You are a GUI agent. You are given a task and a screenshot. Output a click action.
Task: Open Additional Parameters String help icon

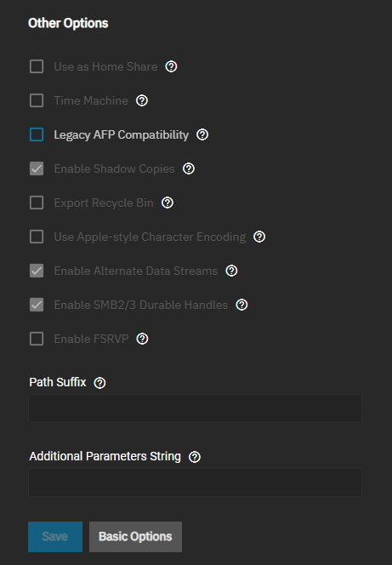click(x=195, y=457)
